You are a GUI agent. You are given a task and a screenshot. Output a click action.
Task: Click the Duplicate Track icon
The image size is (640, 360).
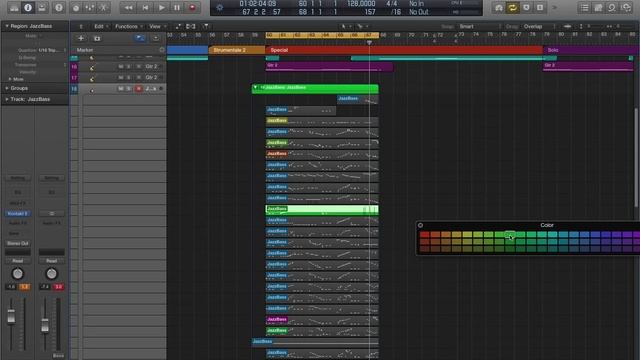pyautogui.click(x=97, y=38)
